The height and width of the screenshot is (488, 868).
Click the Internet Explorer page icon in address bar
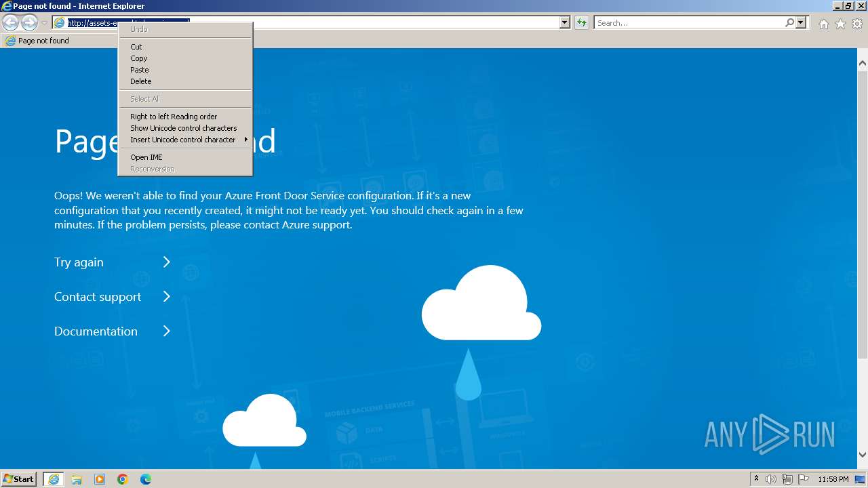tap(60, 23)
